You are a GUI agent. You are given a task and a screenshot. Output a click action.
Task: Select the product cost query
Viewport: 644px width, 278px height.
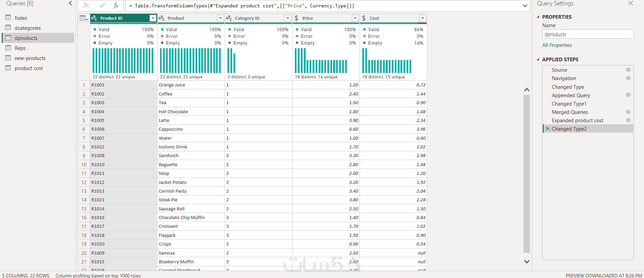tap(29, 68)
